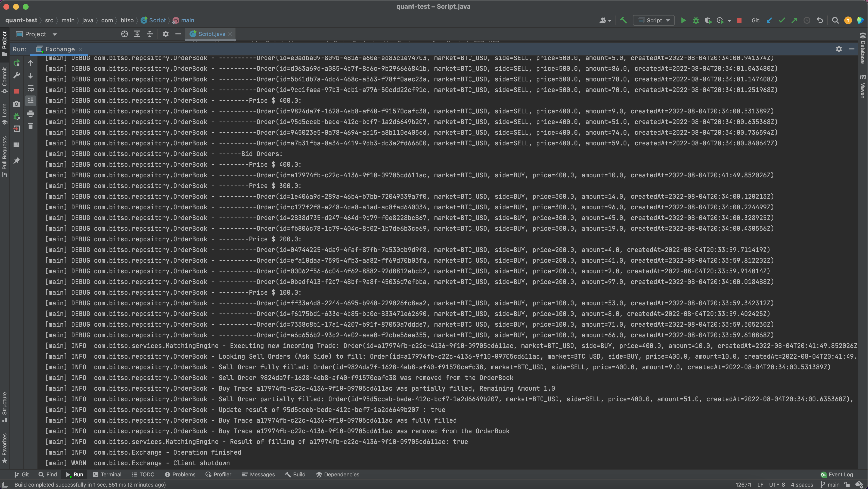Click the orange IDE update arrow icon
Viewport: 868px width, 489px height.
pyautogui.click(x=848, y=21)
